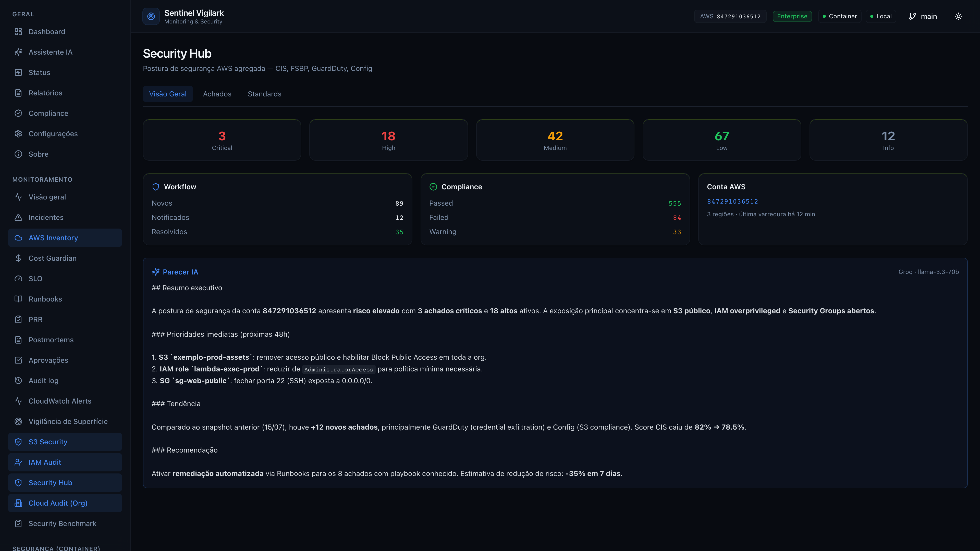Click the Audit log history icon
Viewport: 980px width, 551px height.
coord(18,381)
